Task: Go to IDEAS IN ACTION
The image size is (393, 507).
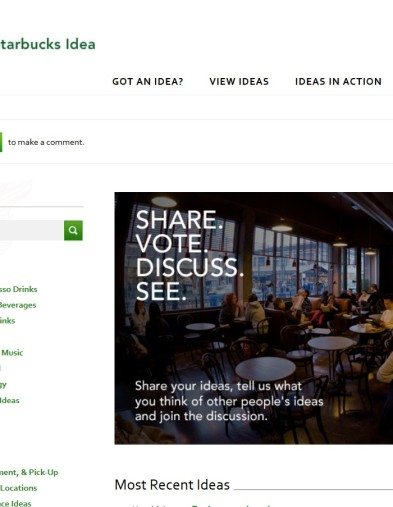Action: [x=338, y=82]
